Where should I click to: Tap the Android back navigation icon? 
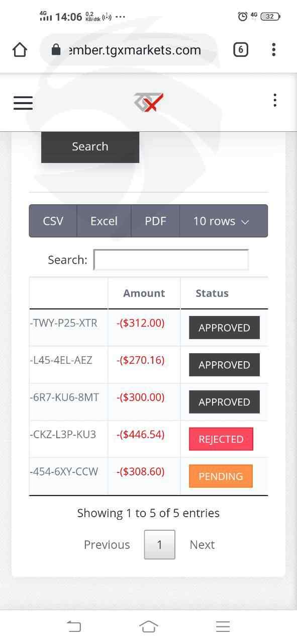point(74,626)
